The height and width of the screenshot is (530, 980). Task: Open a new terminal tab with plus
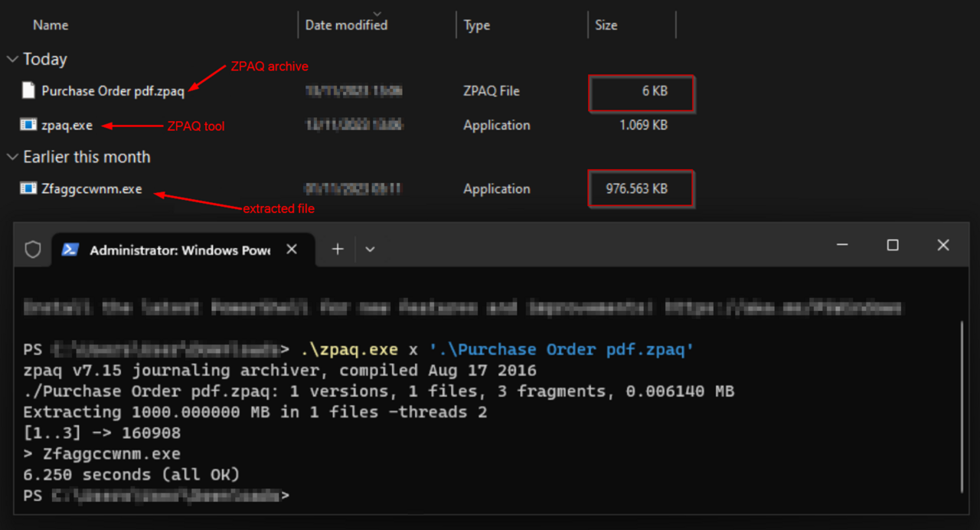point(338,249)
